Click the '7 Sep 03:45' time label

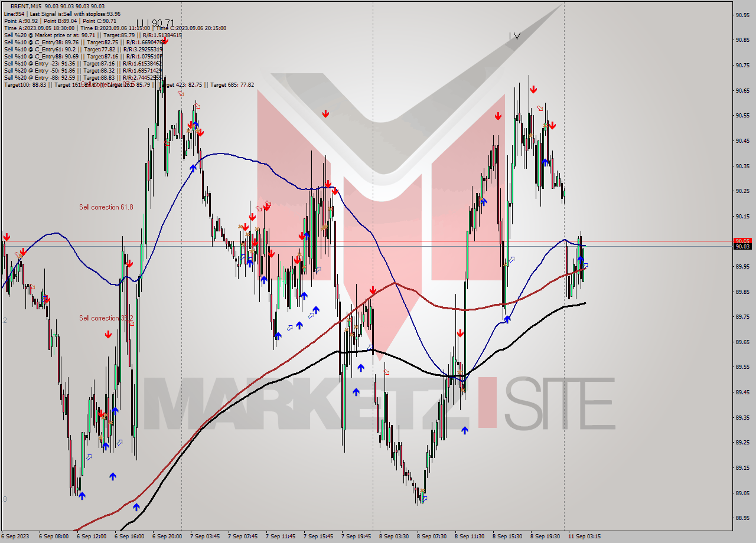point(204,537)
